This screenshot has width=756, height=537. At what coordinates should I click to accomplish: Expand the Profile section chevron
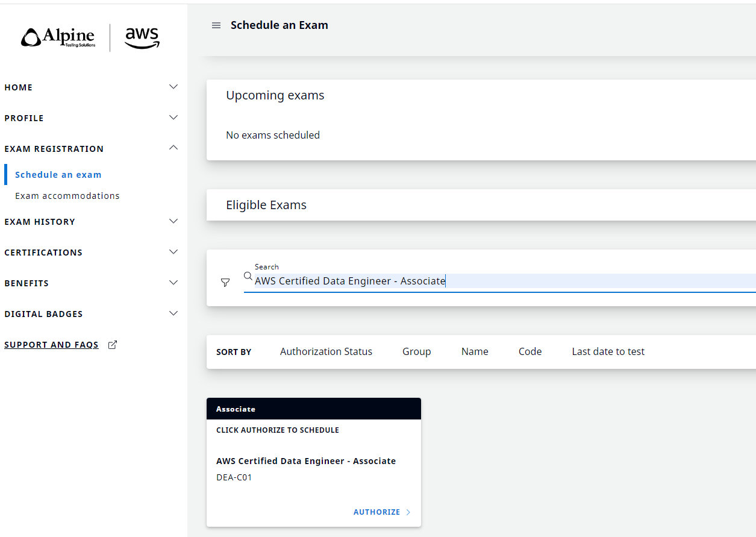(173, 118)
